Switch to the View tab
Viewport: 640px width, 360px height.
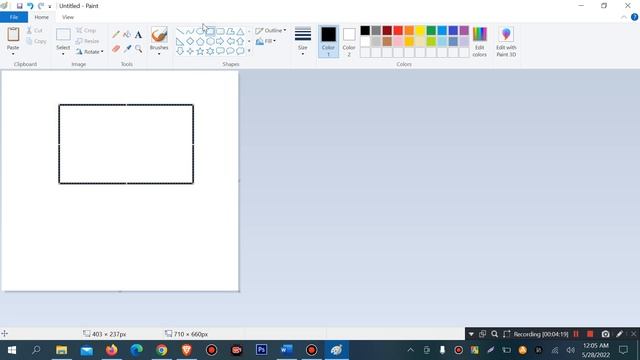[x=68, y=17]
